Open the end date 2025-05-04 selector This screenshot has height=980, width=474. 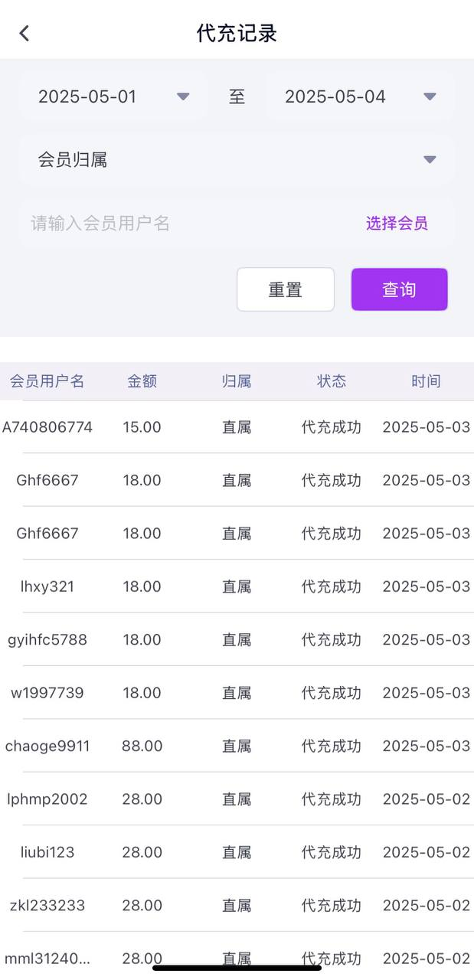click(335, 96)
